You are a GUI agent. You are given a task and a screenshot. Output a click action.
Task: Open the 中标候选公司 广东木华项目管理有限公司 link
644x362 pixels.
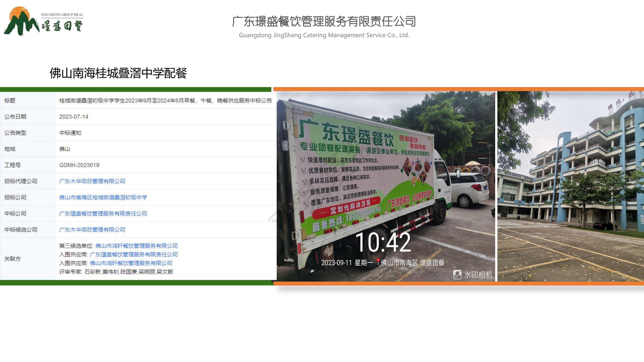tap(92, 229)
